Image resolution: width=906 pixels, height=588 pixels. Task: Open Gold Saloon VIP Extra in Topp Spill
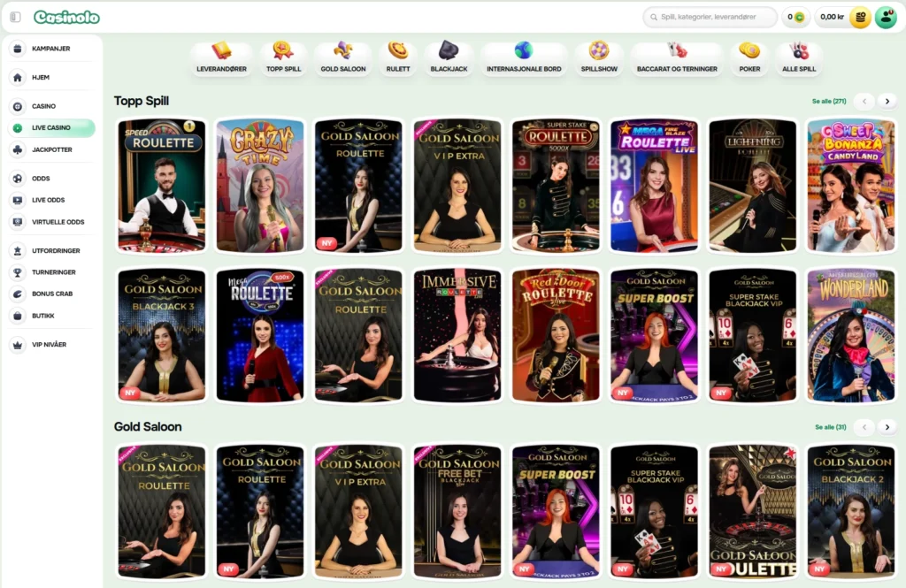457,186
